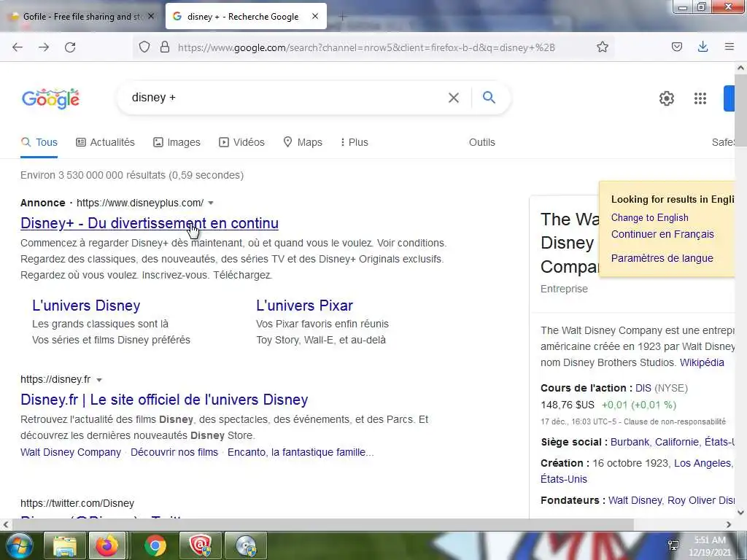Screen dimensions: 747x560
Task: Switch to Maps results
Action: [303, 142]
